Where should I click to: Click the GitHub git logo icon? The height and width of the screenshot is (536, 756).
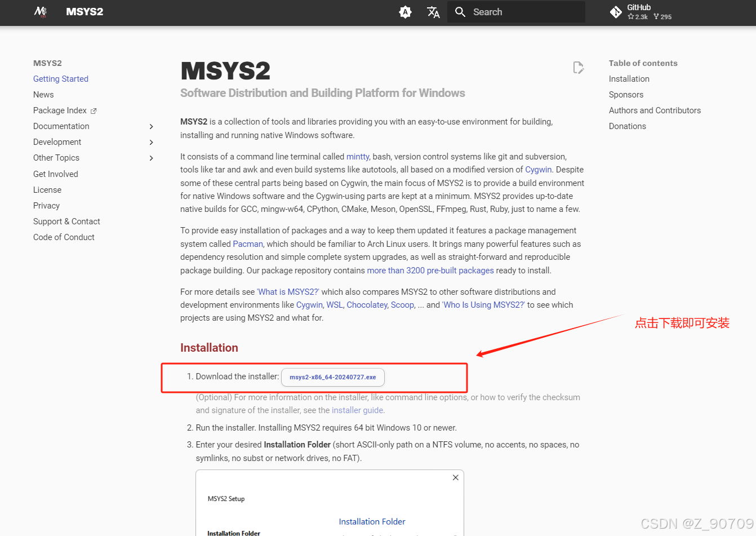point(616,12)
